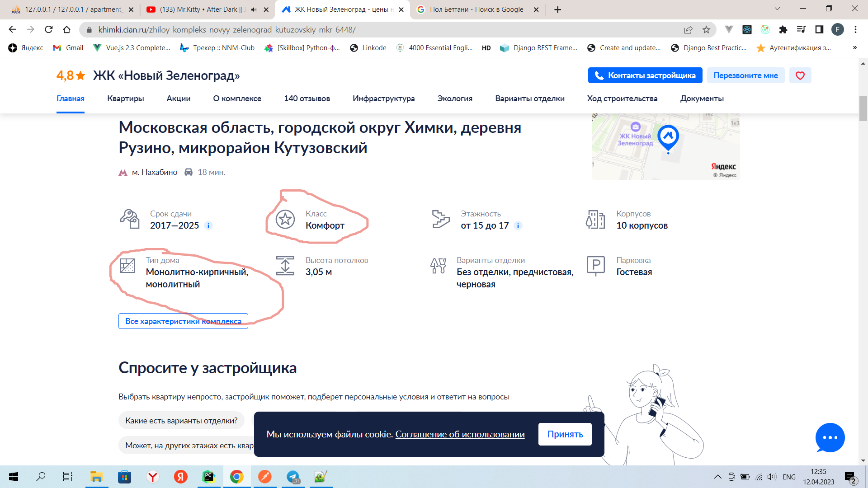This screenshot has width=868, height=488.
Task: Open the blue chat bubble widget
Action: (x=830, y=437)
